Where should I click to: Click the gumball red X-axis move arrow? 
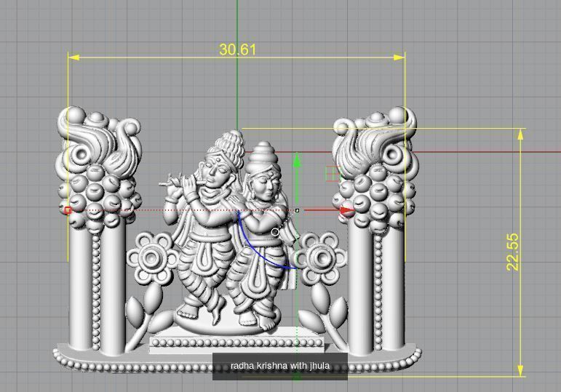tap(346, 210)
